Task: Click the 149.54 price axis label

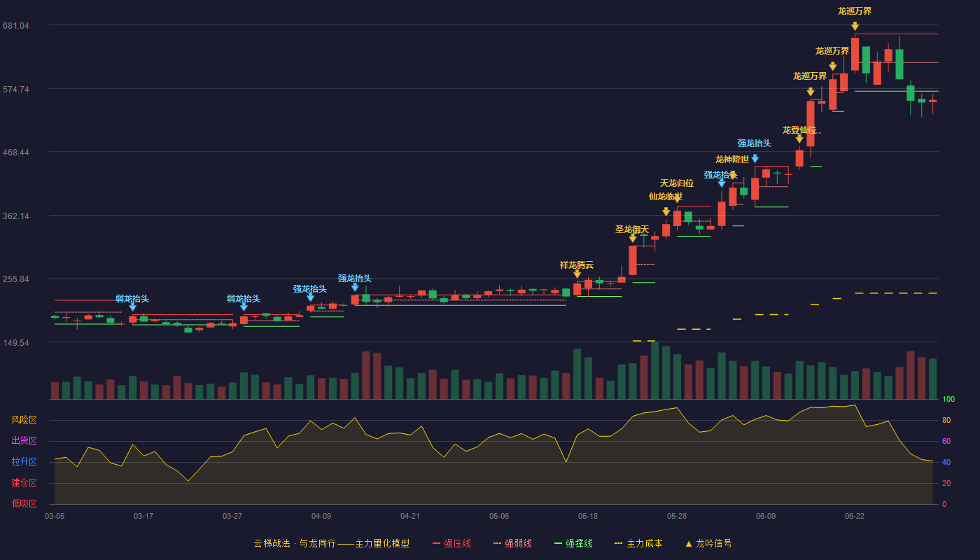Action: tap(16, 343)
